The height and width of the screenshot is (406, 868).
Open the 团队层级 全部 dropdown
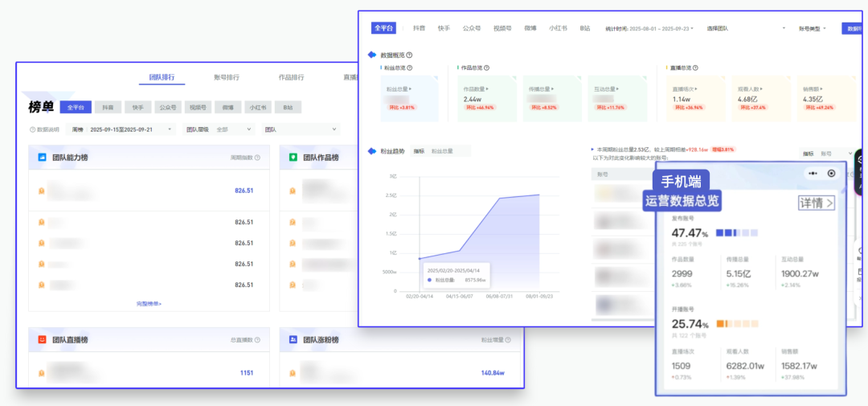click(x=219, y=129)
